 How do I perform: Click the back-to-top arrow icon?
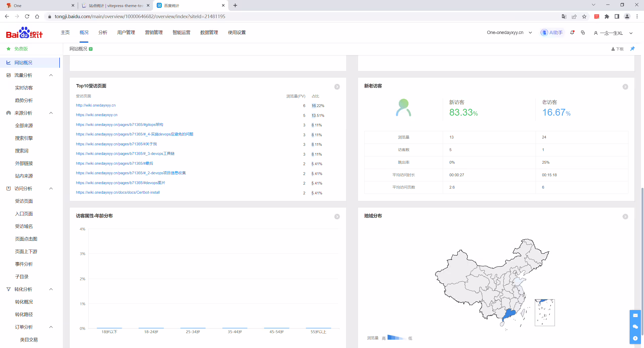tap(635, 338)
